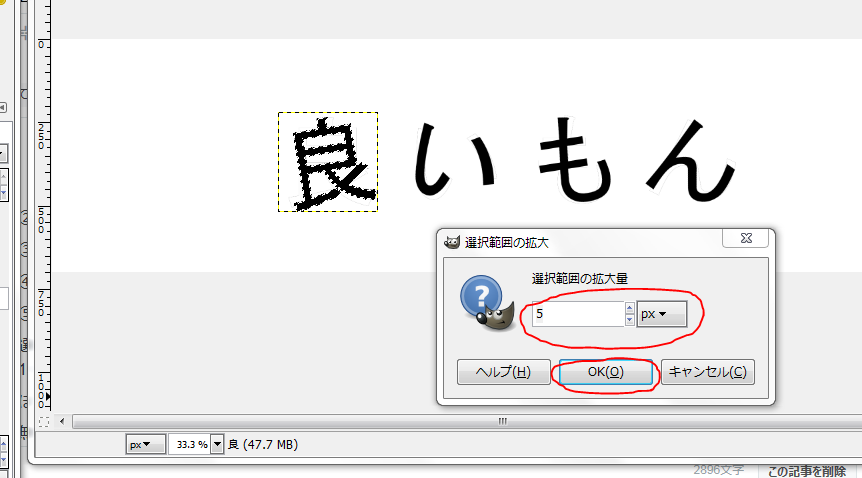Viewport: 862px width, 478px height.
Task: Click the この記事を削除 button
Action: [806, 471]
